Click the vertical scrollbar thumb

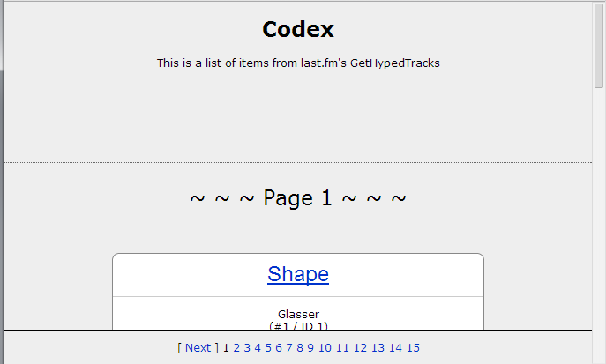(x=599, y=46)
